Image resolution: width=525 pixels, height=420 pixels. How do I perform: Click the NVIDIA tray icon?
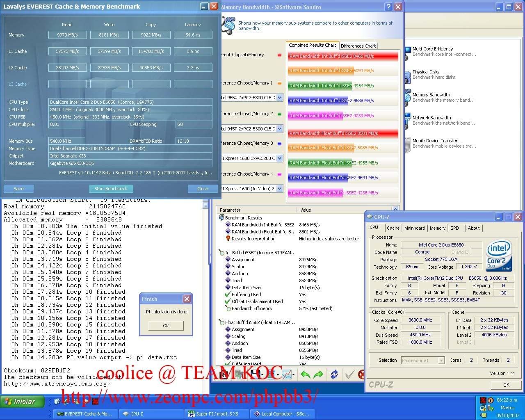483,415
